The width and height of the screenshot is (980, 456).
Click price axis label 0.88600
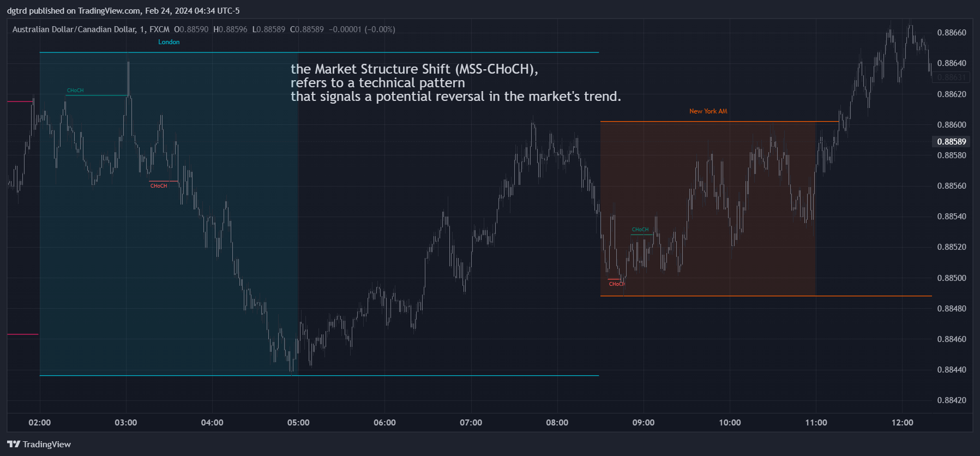coord(952,125)
